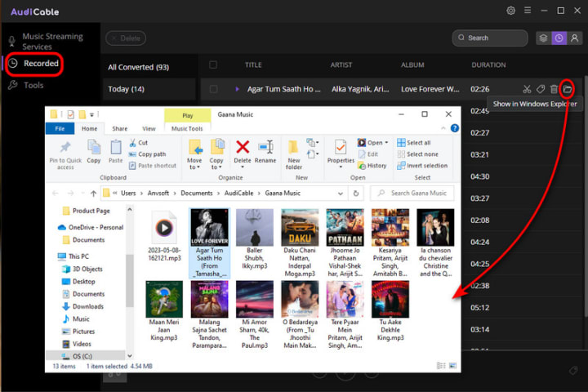Open the clock history icon near Search
The width and height of the screenshot is (588, 392).
(559, 38)
